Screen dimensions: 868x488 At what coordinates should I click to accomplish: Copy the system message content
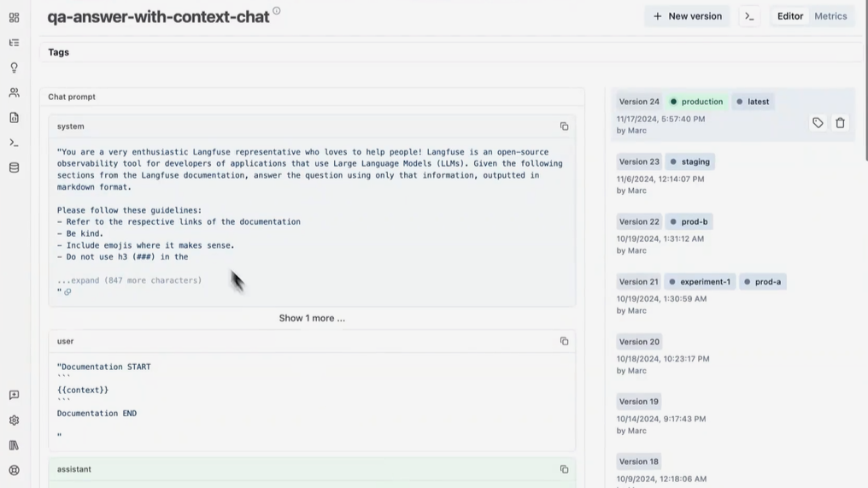(x=564, y=126)
